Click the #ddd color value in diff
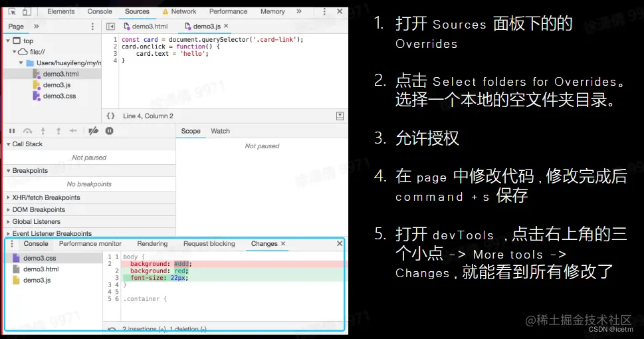Screen dimensions: 644x339 (181, 264)
